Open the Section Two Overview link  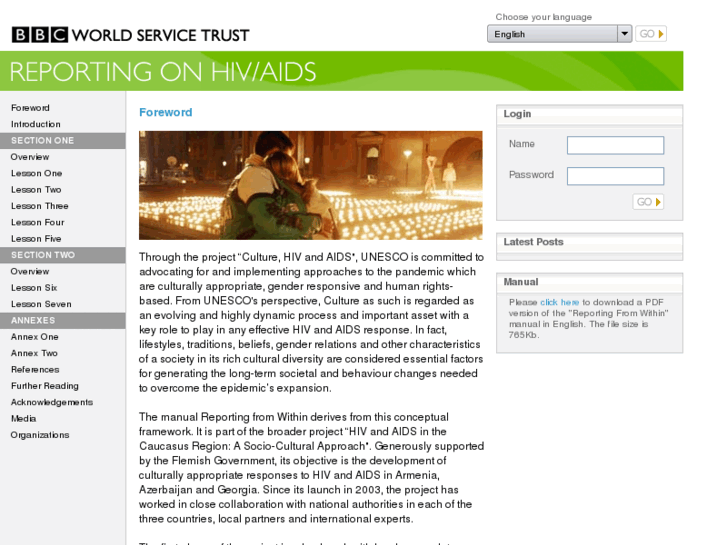point(30,271)
